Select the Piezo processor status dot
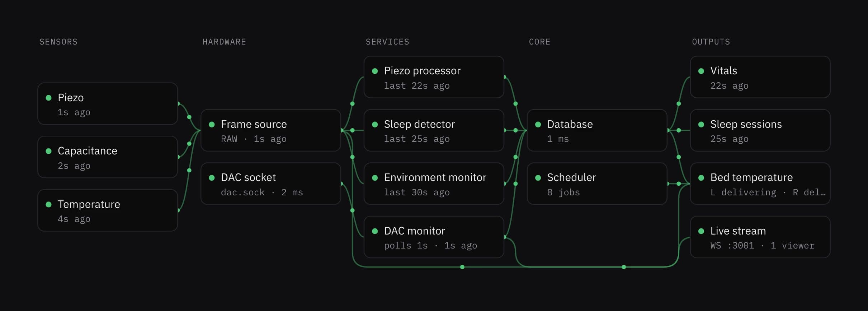The image size is (868, 311). 375,71
